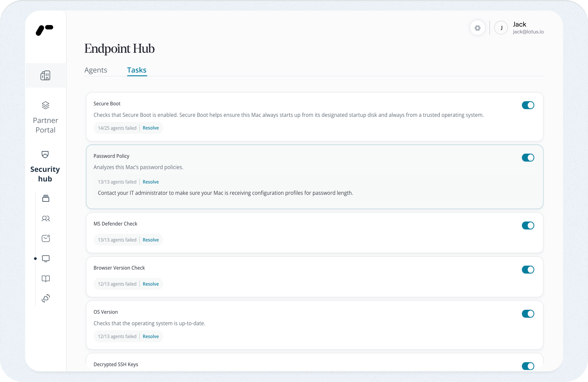Select the monitor endpoint icon in sidebar
Screen dimensions: 588x382
pos(46,259)
